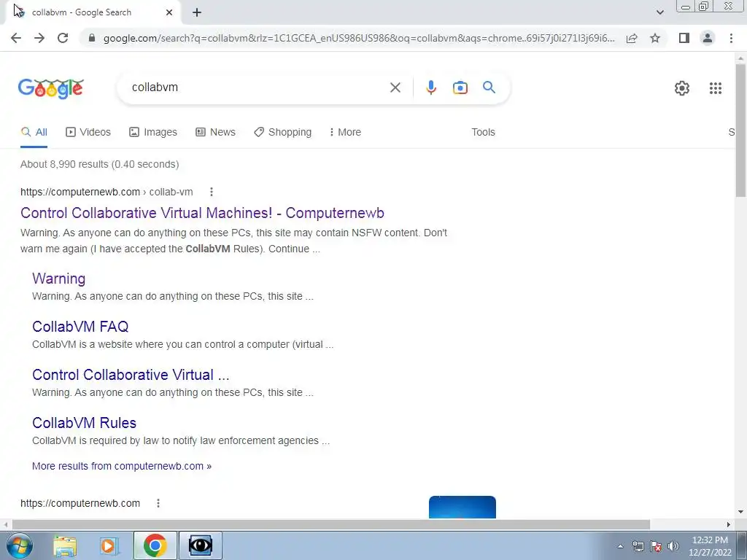
Task: Open network status tray icon
Action: 638,546
